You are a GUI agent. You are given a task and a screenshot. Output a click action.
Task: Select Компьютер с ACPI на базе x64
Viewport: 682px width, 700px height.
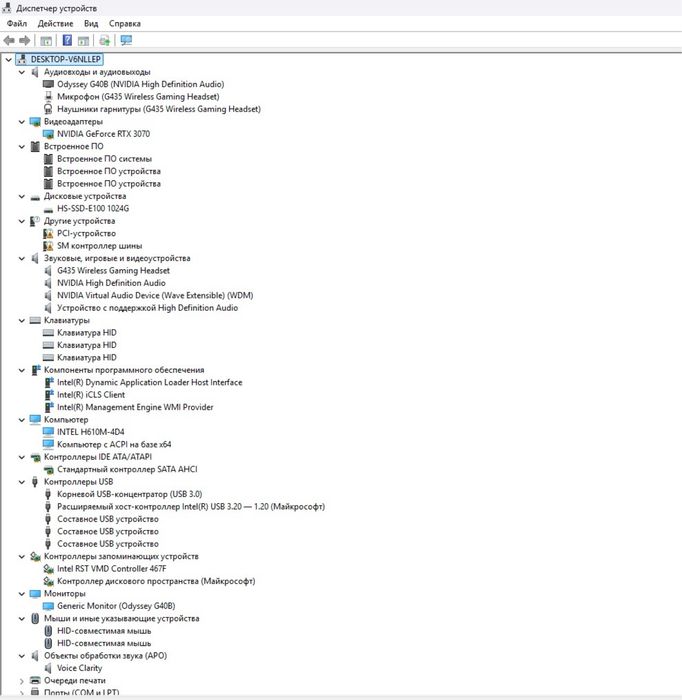114,445
